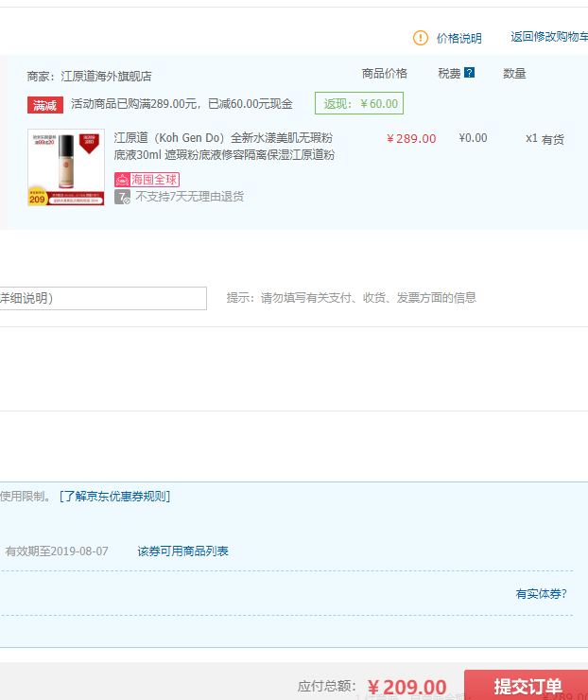Open the 价格说明 price explanation link
The width and height of the screenshot is (588, 700).
click(x=459, y=39)
